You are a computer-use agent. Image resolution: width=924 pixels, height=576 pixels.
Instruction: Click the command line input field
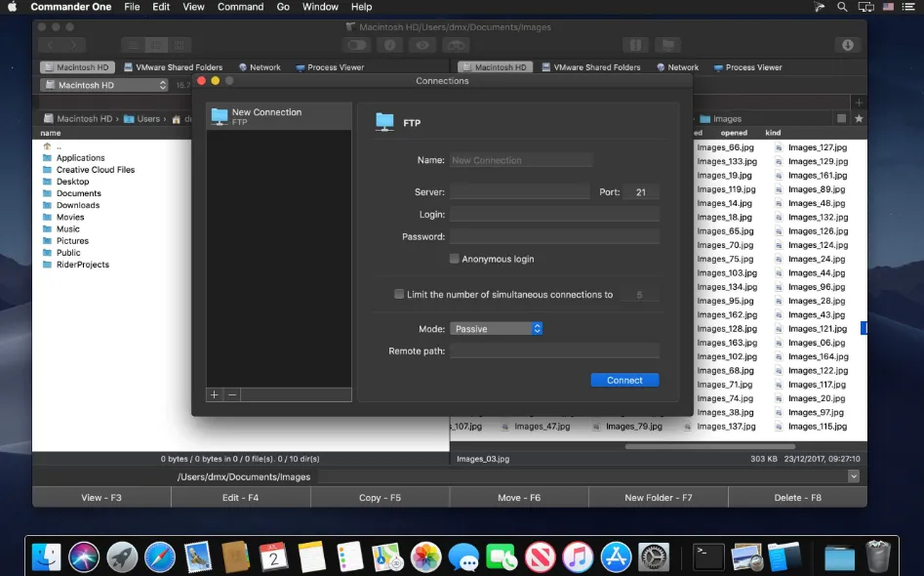(x=583, y=476)
